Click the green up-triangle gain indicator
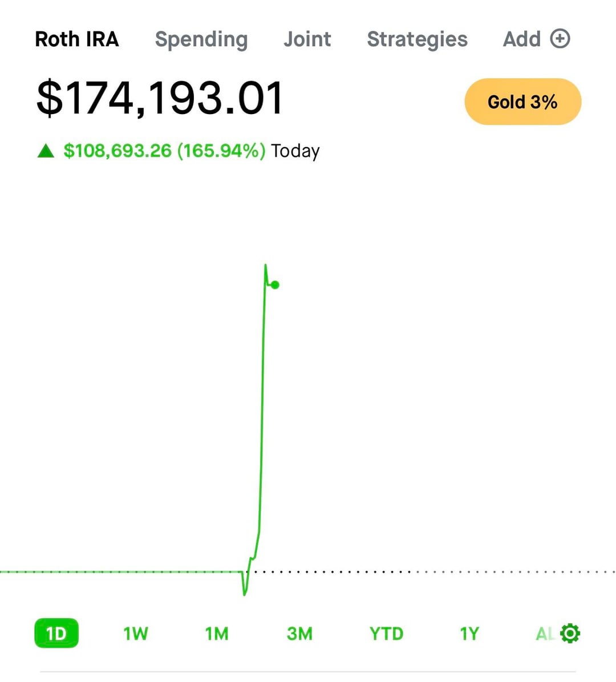The image size is (616, 682). 46,151
